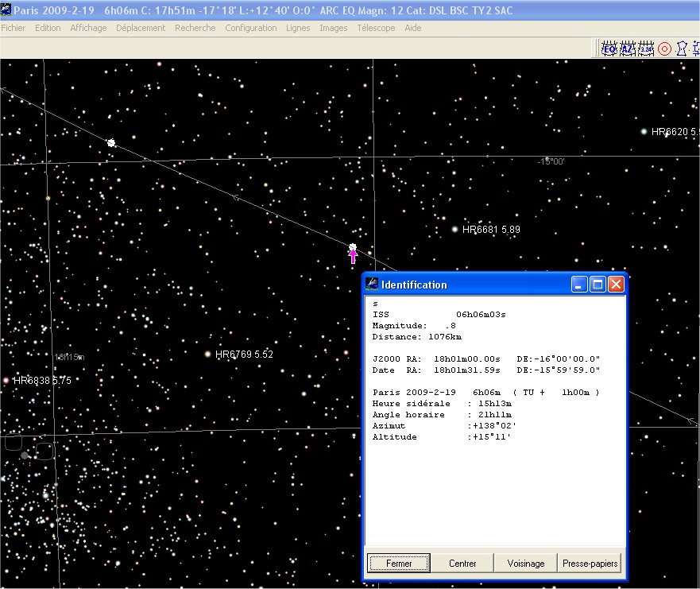Click the 18h15m right ascension label
The image size is (700, 589).
pos(69,357)
